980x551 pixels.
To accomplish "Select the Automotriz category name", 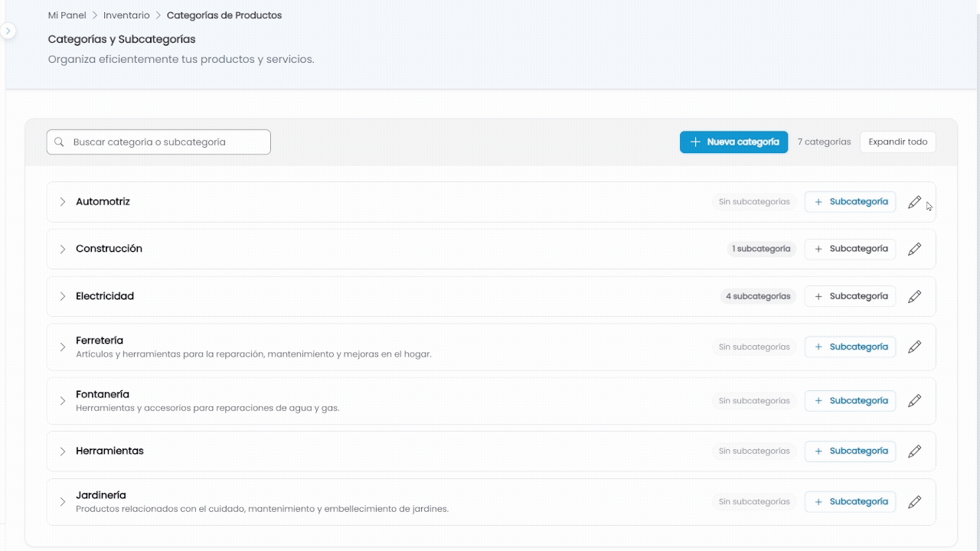I will point(103,202).
